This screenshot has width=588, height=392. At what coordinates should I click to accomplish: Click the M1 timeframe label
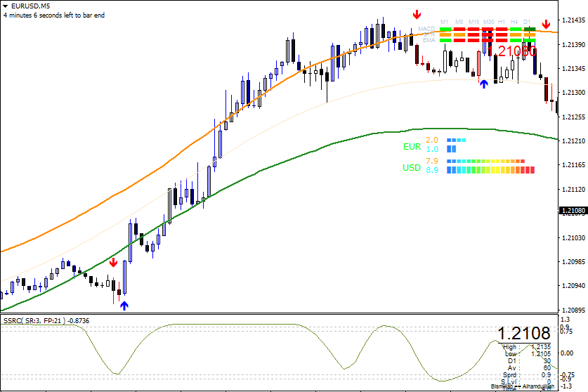pyautogui.click(x=445, y=22)
